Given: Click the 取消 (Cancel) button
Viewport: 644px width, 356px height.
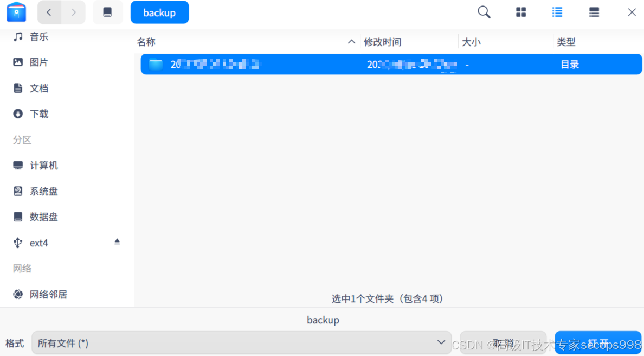Looking at the screenshot, I should click(503, 342).
